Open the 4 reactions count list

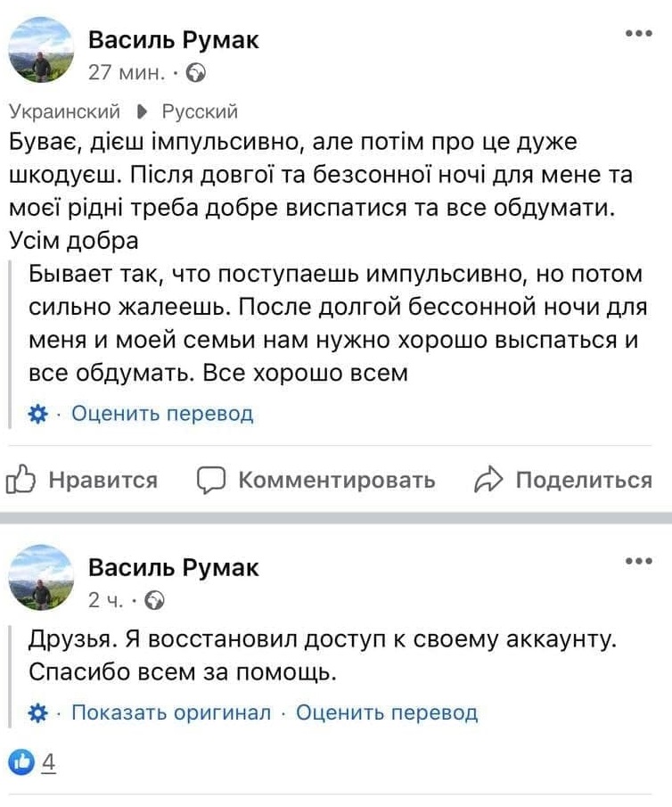click(x=49, y=763)
